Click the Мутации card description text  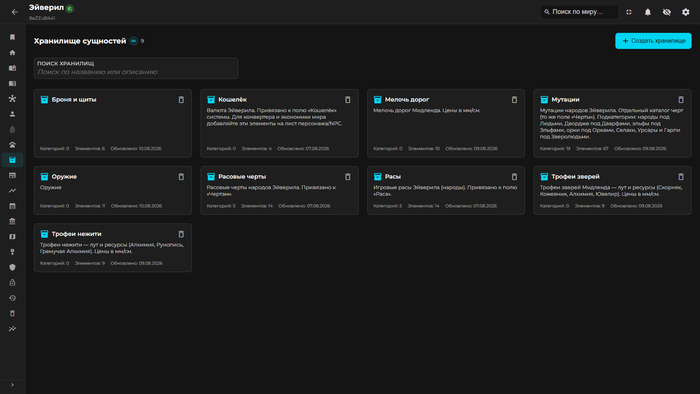tap(611, 124)
